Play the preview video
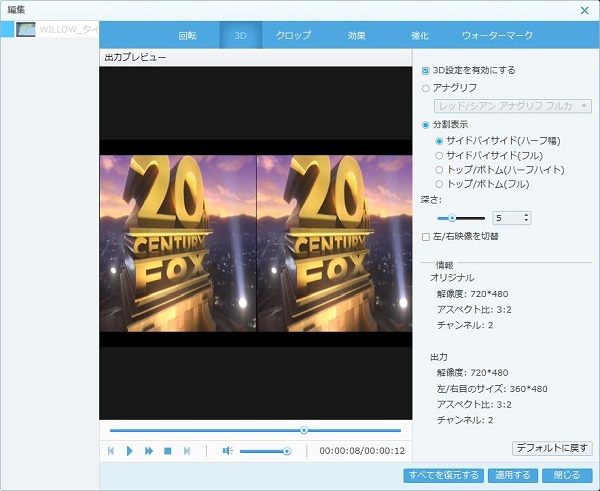This screenshot has width=600, height=491. coord(129,451)
